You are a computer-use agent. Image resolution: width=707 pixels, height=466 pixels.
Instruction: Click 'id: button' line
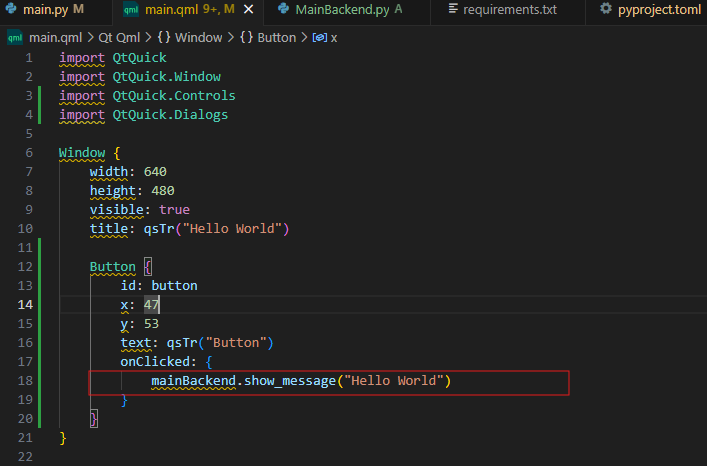click(x=159, y=286)
